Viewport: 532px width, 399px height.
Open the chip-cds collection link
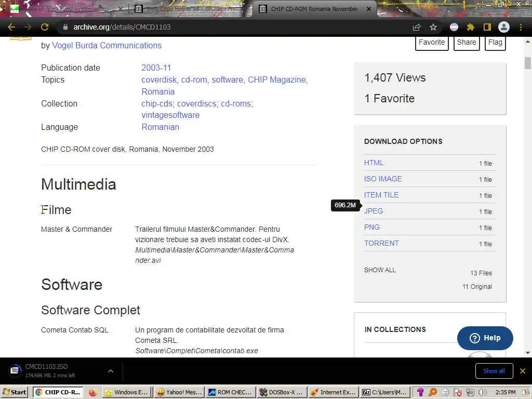pyautogui.click(x=157, y=103)
